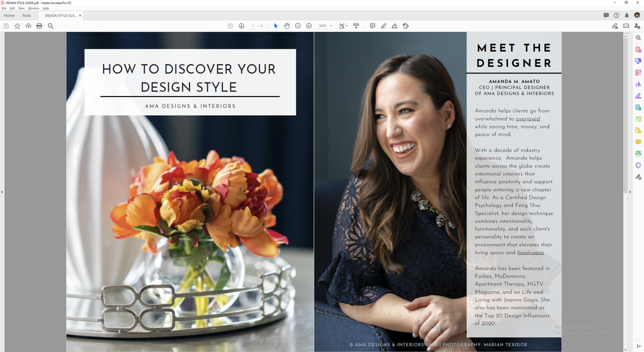This screenshot has width=644, height=352.
Task: Click the Selection arrow tool
Action: [x=276, y=26]
